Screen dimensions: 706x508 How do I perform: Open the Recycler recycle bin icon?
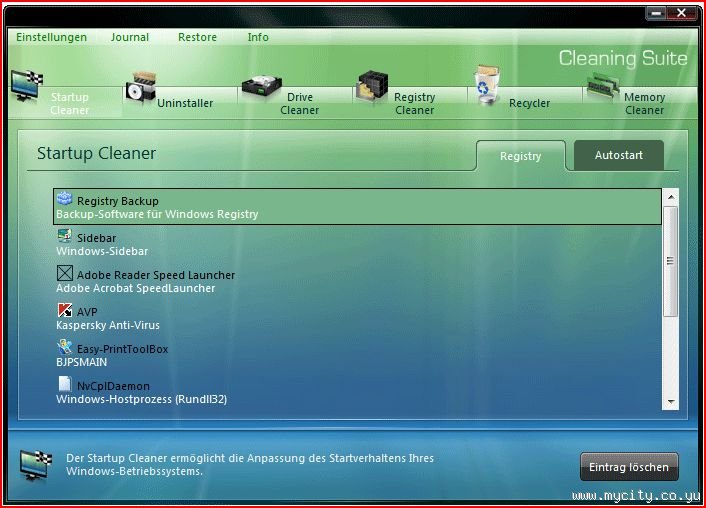click(487, 85)
